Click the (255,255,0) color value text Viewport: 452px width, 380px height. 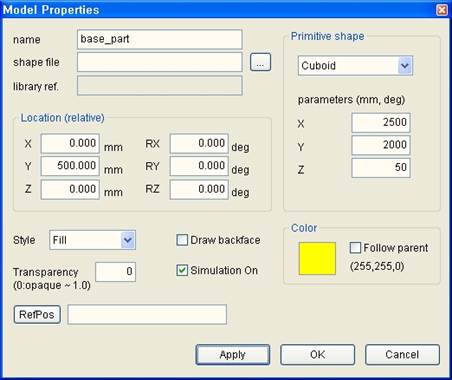click(377, 266)
